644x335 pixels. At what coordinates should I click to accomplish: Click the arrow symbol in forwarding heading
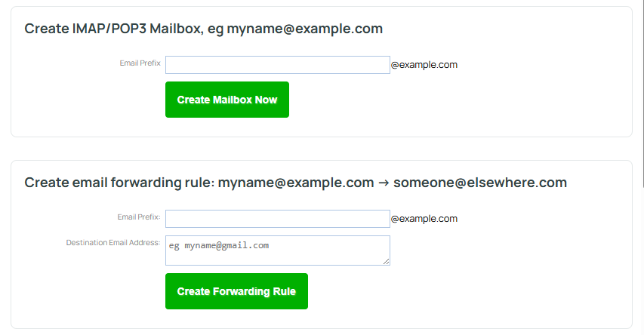coord(384,183)
